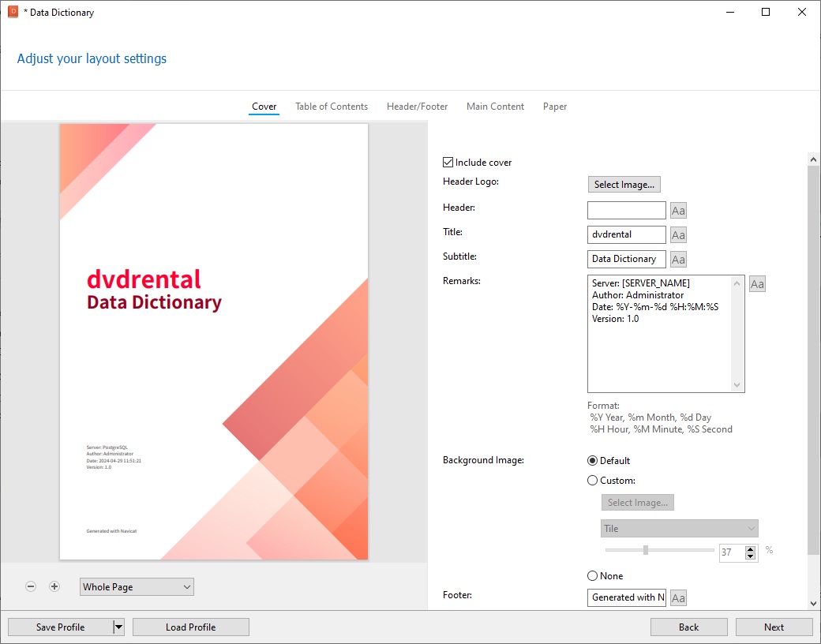Click the background opacity slider handle
The height and width of the screenshot is (644, 821).
point(646,550)
